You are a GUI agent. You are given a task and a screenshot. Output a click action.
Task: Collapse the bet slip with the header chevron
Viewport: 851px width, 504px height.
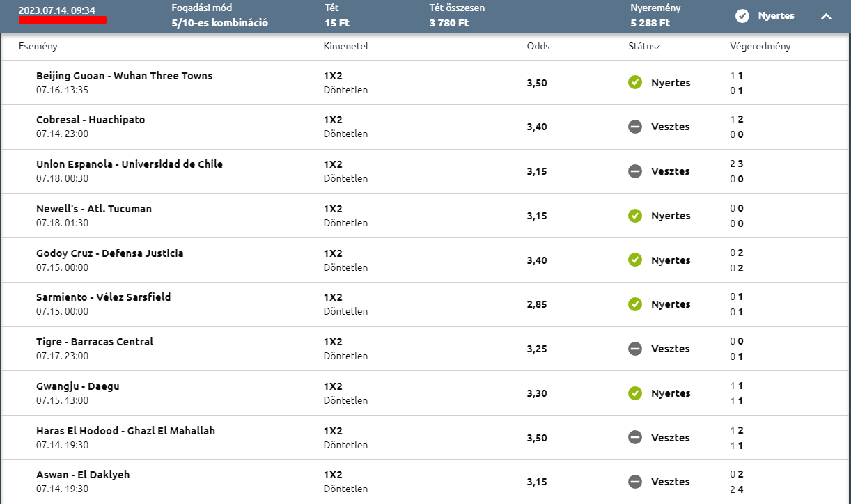click(826, 16)
